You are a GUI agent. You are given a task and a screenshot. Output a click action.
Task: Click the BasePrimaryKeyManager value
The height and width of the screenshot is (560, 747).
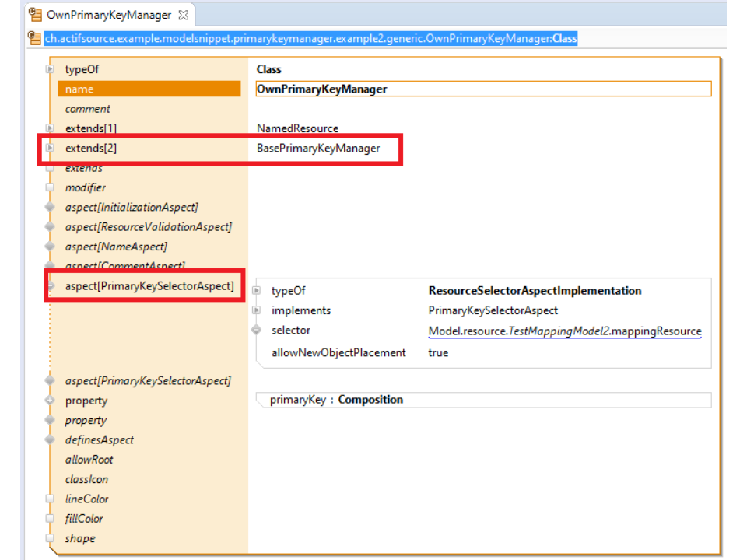318,148
